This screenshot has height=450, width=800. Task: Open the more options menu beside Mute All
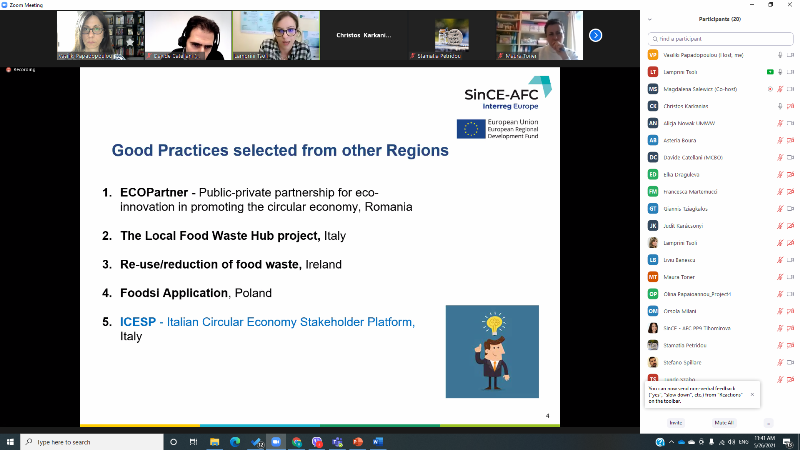pos(768,422)
